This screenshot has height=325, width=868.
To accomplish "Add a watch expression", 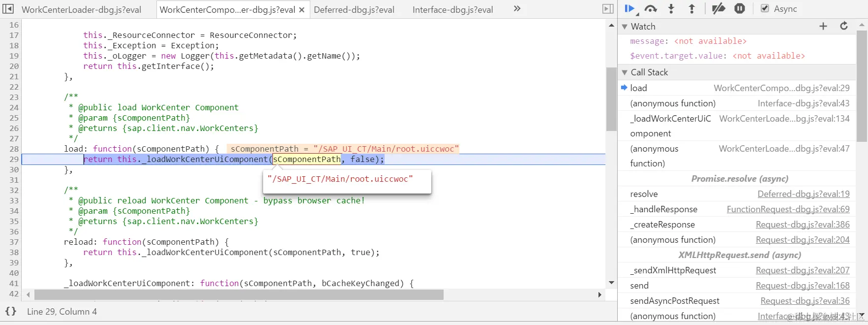I will [823, 26].
